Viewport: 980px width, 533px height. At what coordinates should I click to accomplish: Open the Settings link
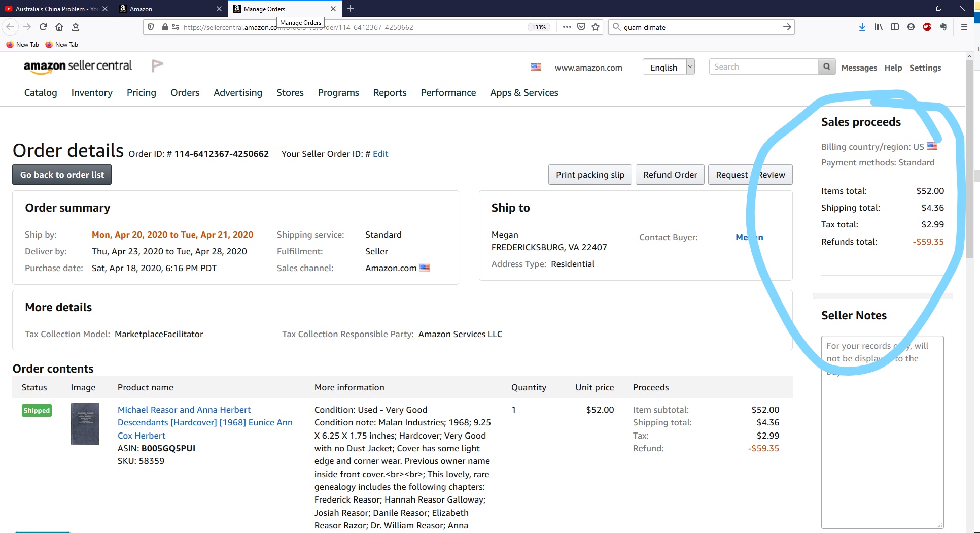pos(925,68)
